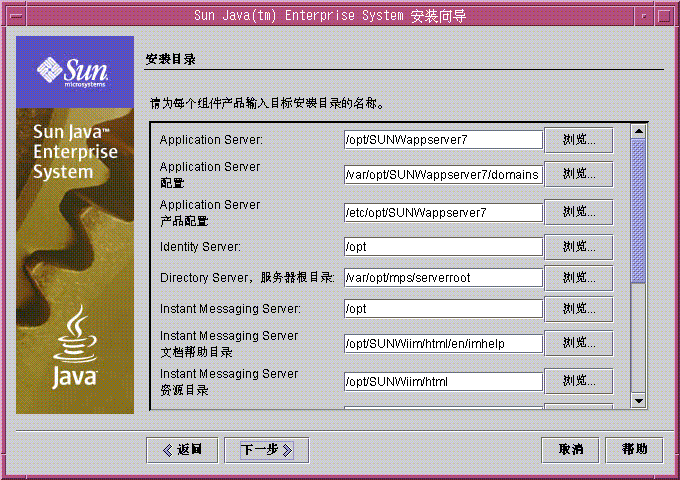Edit the /opt/SUNWiim/html/en/imhelp field

(x=443, y=343)
